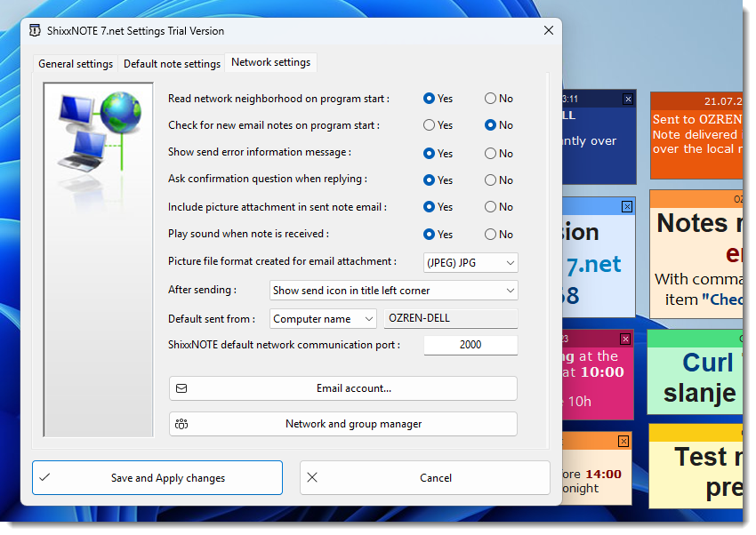Screen dimensions: 756x535
Task: Click the green Curl slanje note
Action: point(695,372)
